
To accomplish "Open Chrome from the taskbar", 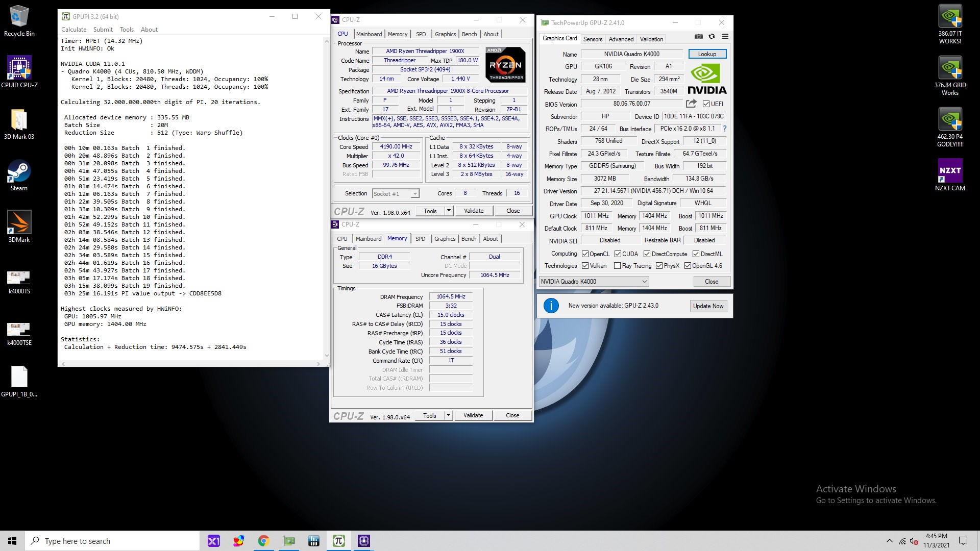I will pos(263,541).
